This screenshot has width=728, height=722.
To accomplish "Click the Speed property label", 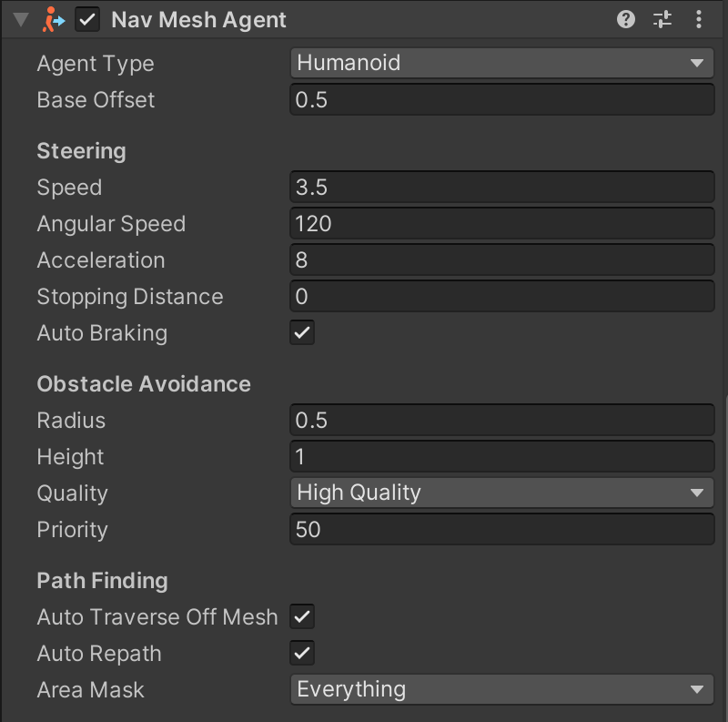I will point(69,188).
